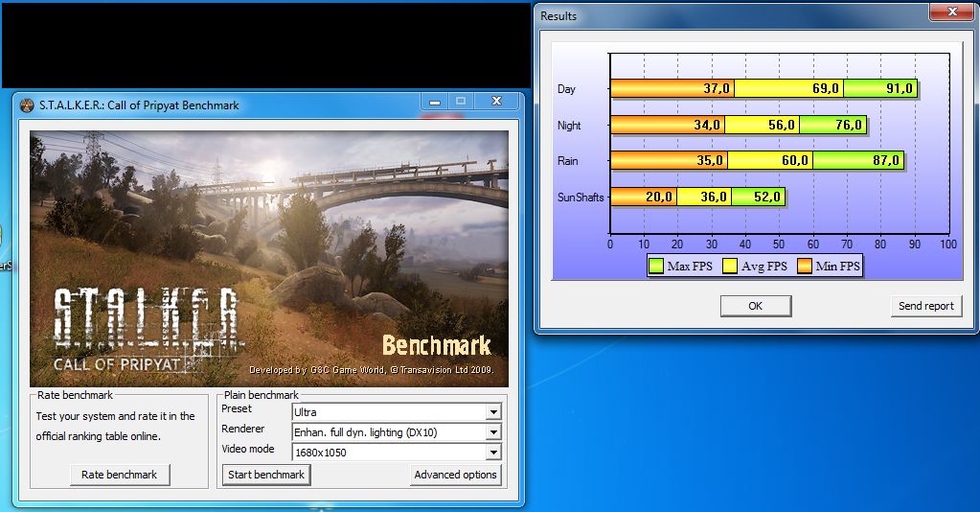
Task: Click the Night Min FPS bar showing 34,0
Action: (x=668, y=125)
